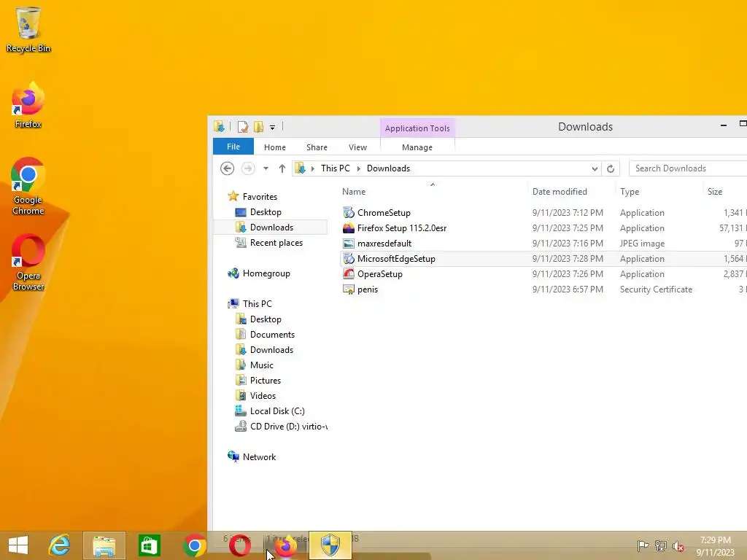Open the Customize Quick Access Toolbar dropdown
This screenshot has height=560, width=747.
(x=273, y=127)
